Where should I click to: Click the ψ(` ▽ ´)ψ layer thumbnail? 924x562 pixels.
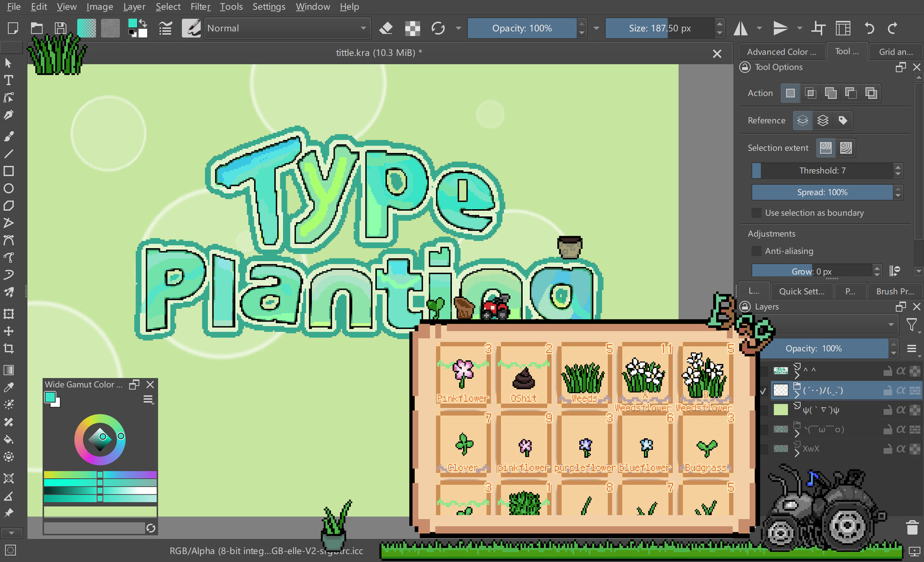pyautogui.click(x=781, y=410)
